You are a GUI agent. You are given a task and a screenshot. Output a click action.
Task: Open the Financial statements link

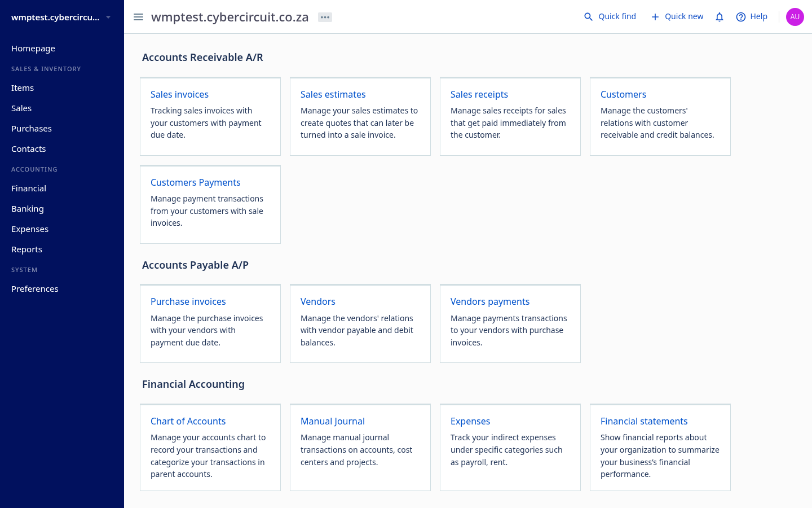643,421
